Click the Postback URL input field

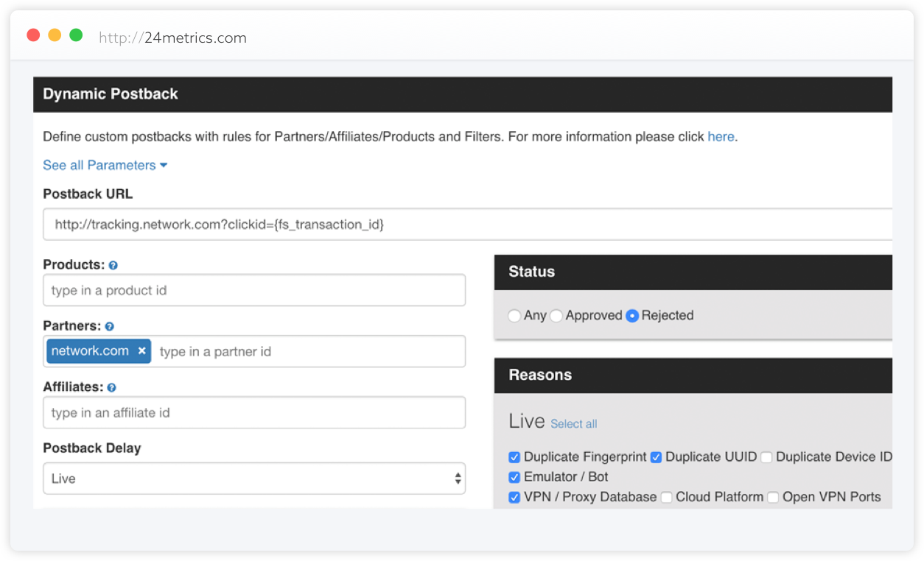(x=468, y=225)
